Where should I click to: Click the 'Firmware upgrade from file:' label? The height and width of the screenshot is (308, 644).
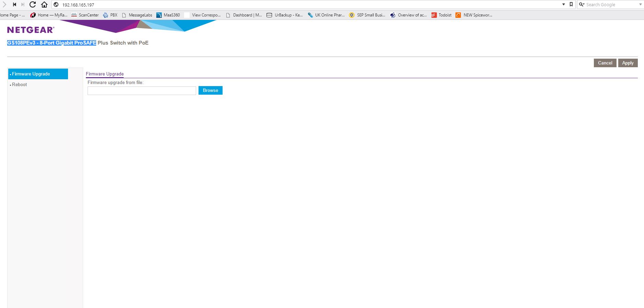[x=115, y=83]
